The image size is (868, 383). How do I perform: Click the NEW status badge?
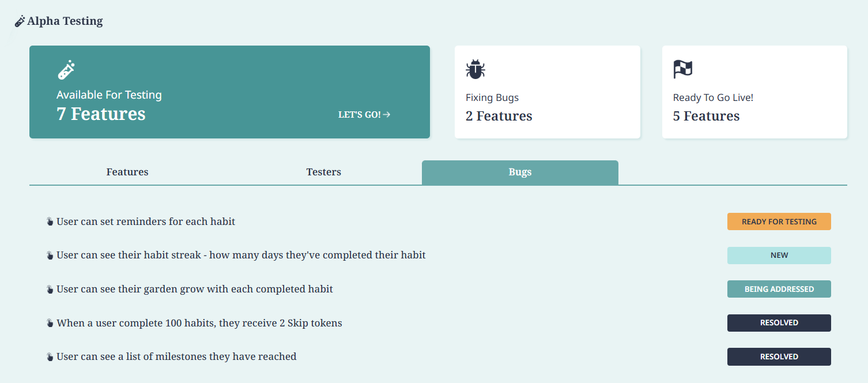click(x=779, y=256)
